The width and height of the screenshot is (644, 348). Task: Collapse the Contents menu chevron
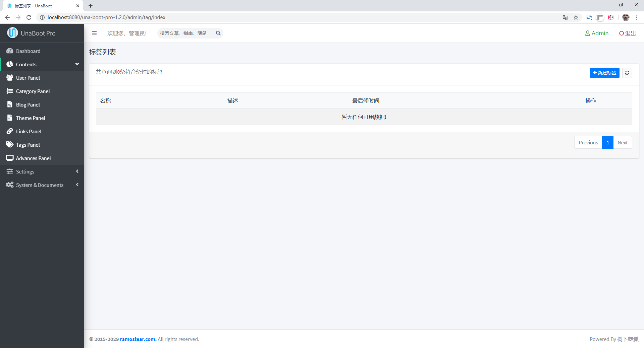click(x=77, y=64)
